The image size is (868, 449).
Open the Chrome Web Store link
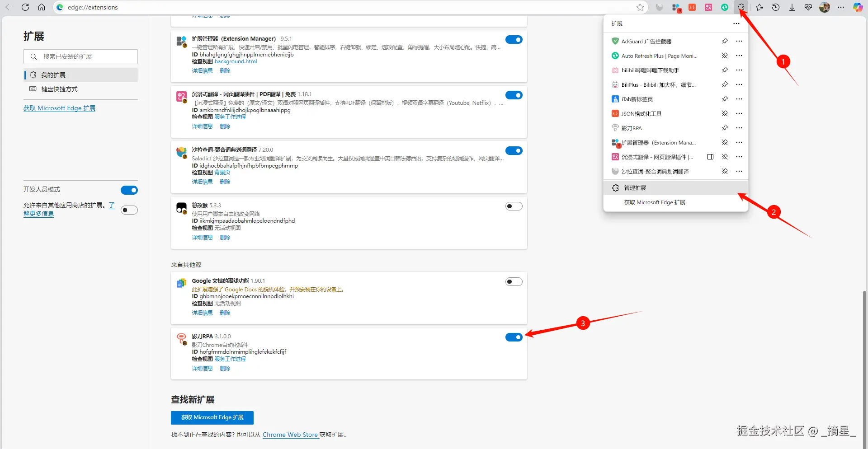290,435
